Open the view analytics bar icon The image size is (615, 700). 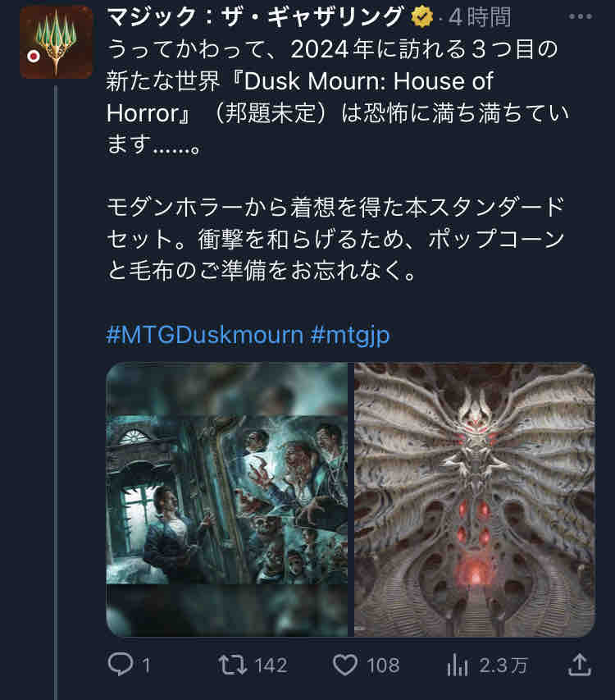tap(457, 665)
